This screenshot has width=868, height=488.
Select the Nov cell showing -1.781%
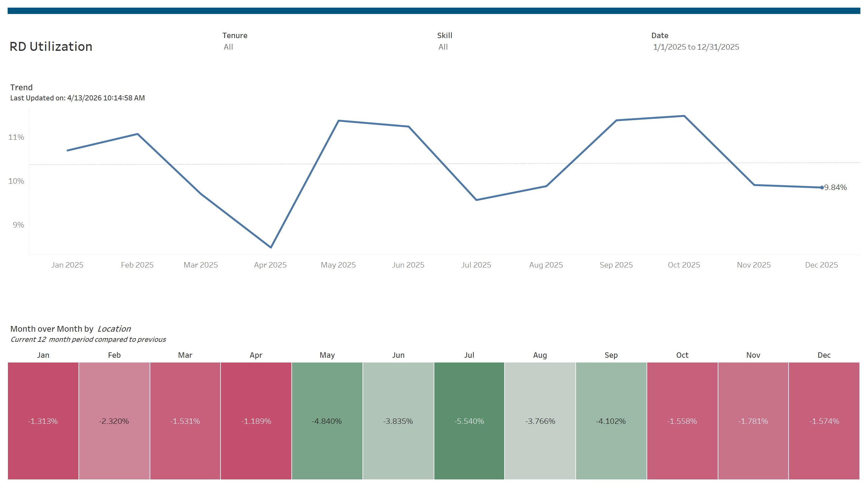click(x=753, y=421)
